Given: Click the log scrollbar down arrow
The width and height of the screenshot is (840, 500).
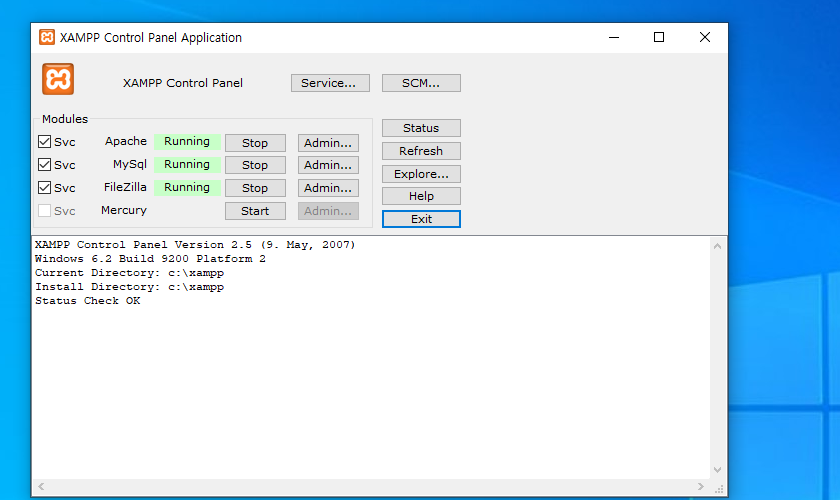Looking at the screenshot, I should (717, 470).
